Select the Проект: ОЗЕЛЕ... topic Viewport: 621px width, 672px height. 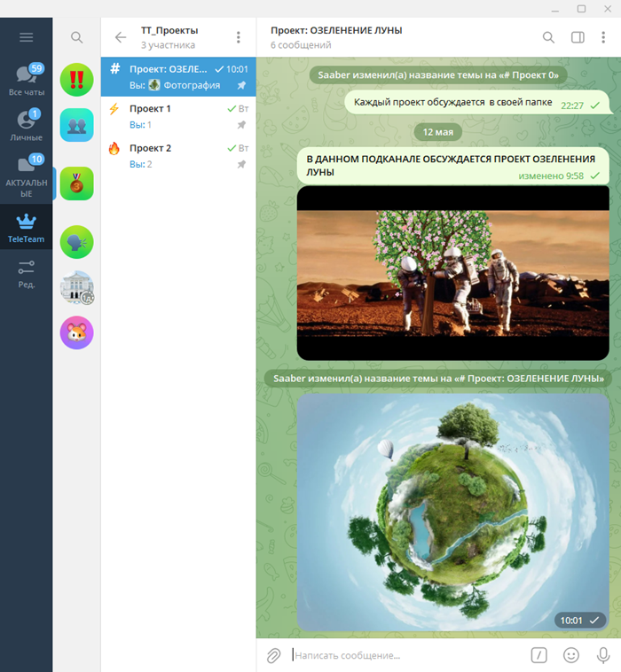178,77
